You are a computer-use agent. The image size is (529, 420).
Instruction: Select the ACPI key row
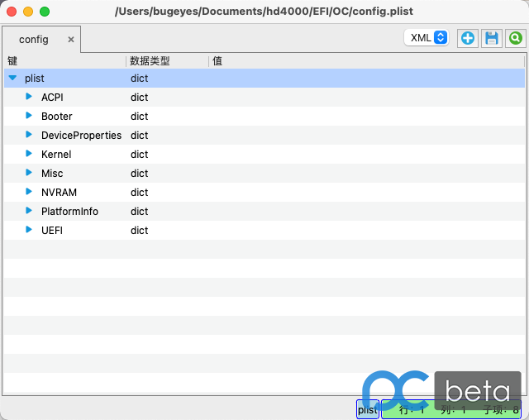coord(264,98)
